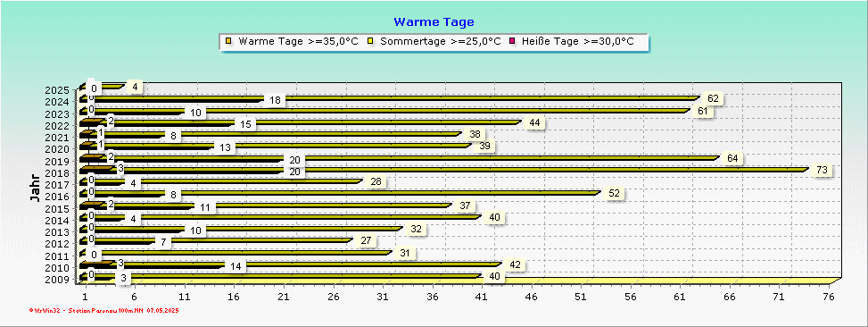
Task: Click value label 11 on the 2015 bar
Action: pos(205,207)
